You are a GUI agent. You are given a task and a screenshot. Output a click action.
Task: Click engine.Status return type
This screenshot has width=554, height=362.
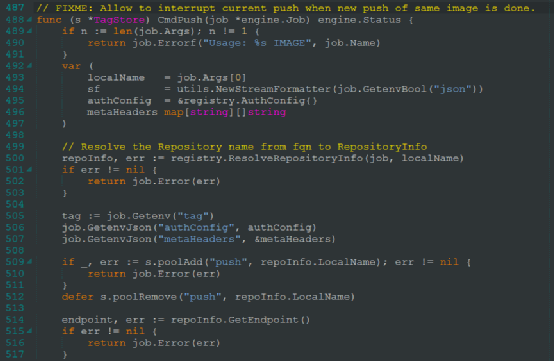click(x=359, y=20)
